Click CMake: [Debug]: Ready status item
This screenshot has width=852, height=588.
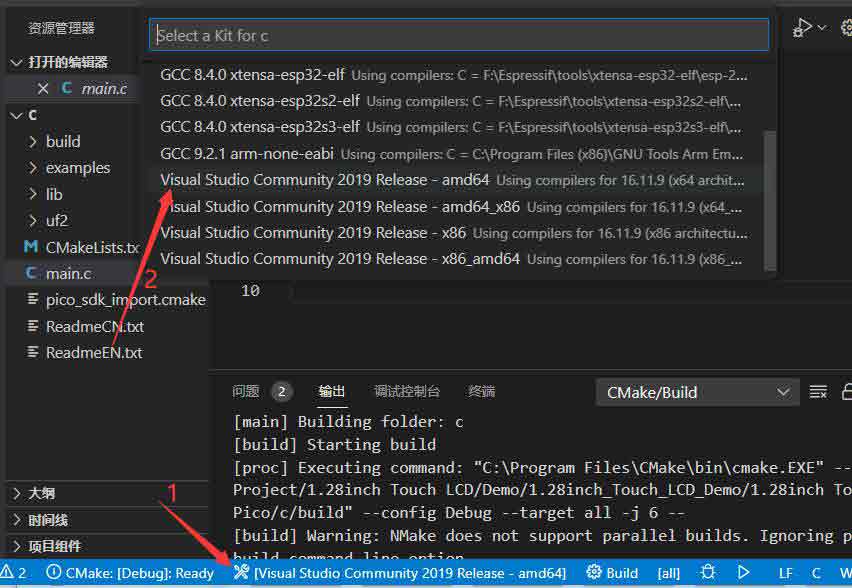click(x=130, y=573)
